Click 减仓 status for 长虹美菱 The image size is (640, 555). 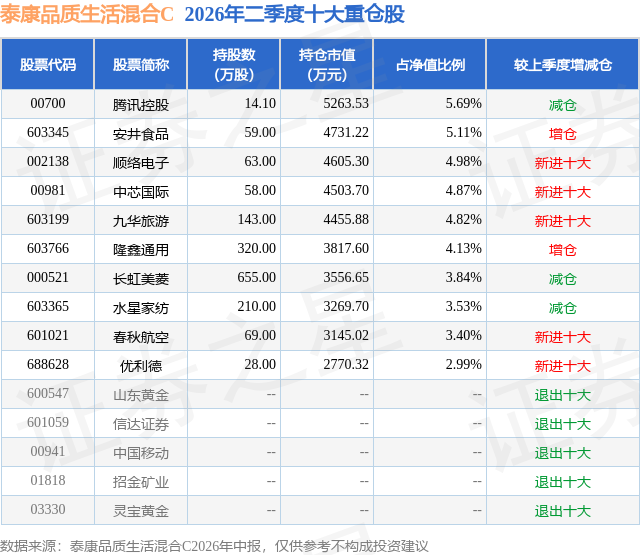click(x=562, y=279)
